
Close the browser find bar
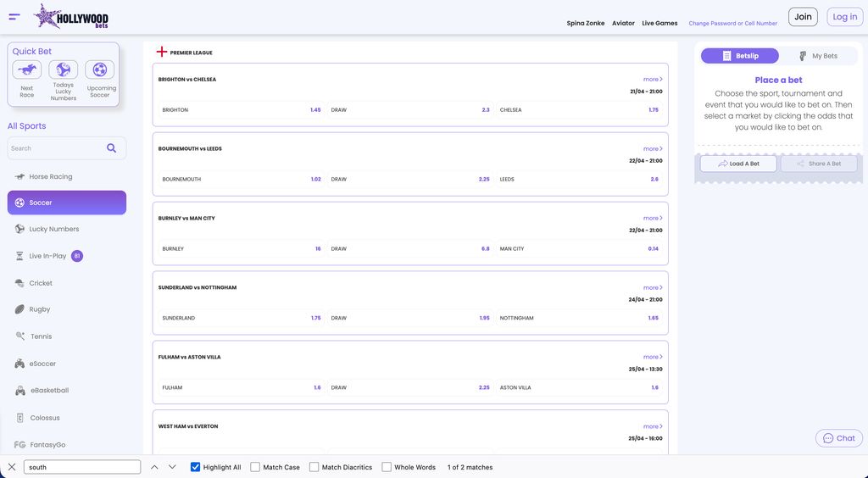coord(12,467)
